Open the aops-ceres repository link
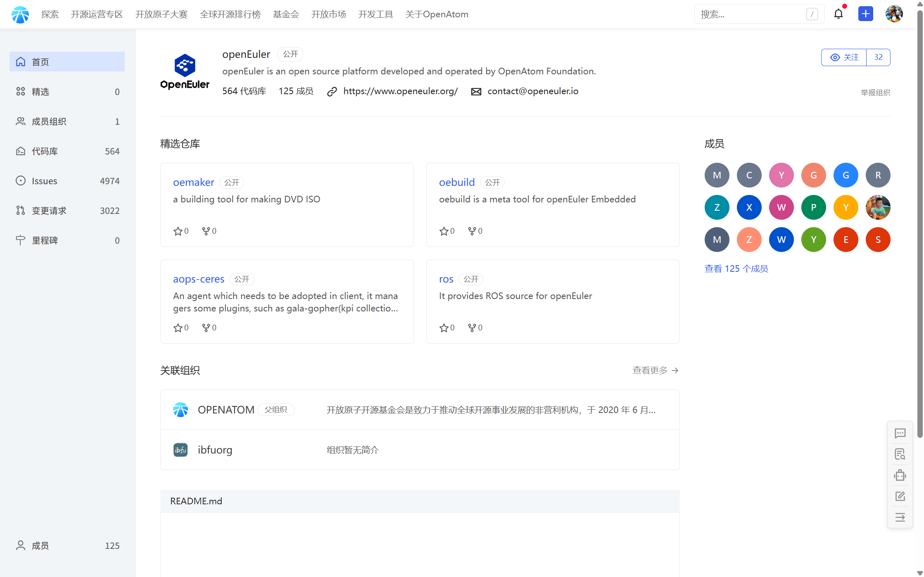 [199, 279]
